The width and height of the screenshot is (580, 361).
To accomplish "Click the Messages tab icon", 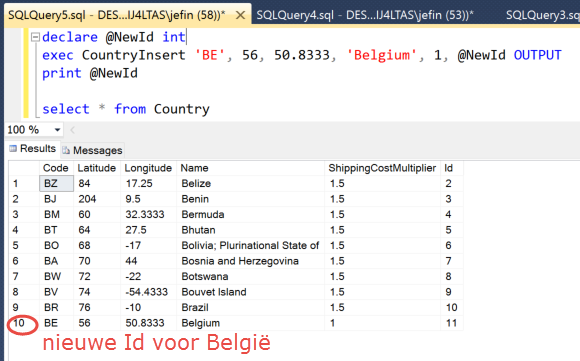I will 66,150.
